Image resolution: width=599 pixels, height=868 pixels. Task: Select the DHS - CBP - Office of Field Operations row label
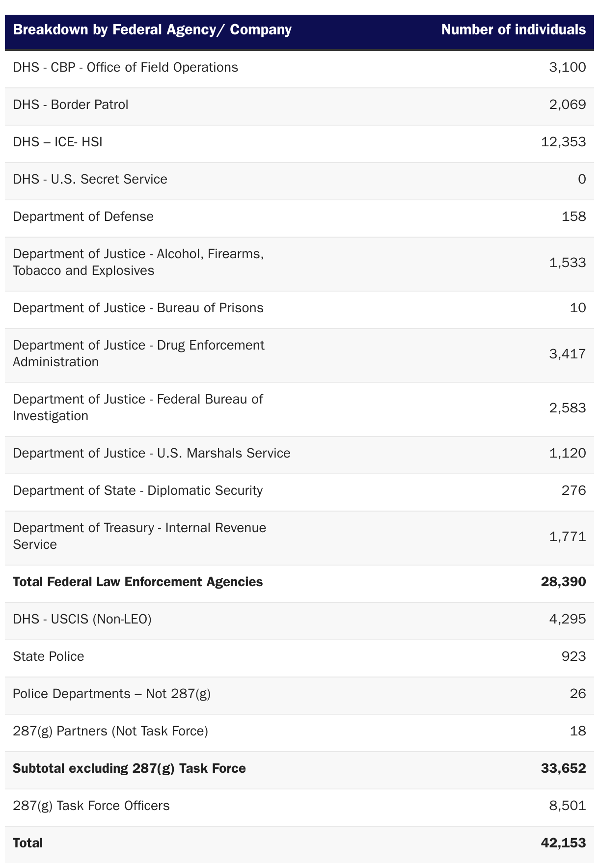click(125, 67)
